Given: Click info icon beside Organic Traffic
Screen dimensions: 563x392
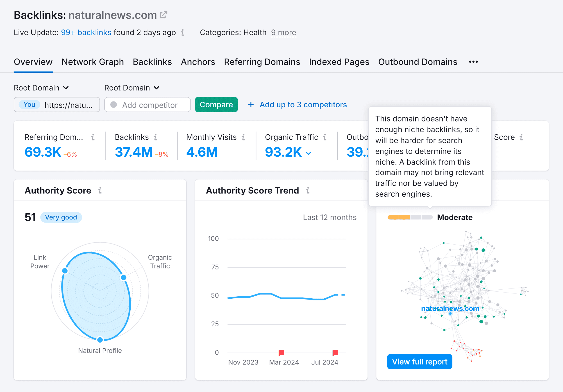Looking at the screenshot, I should tap(325, 137).
